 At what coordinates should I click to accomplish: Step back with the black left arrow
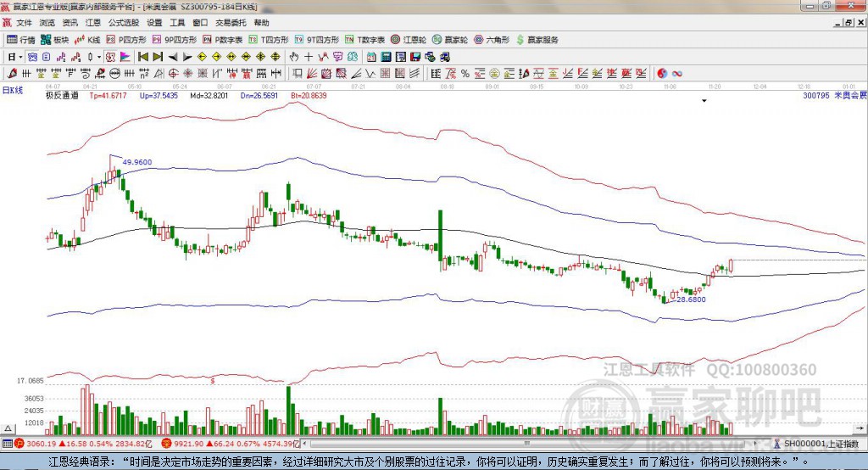[x=173, y=57]
